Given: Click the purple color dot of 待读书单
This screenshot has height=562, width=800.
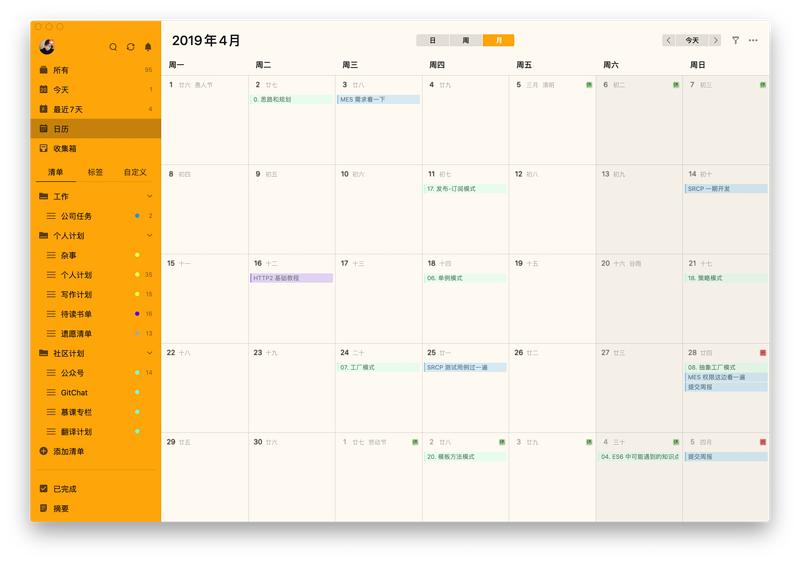Looking at the screenshot, I should [137, 314].
